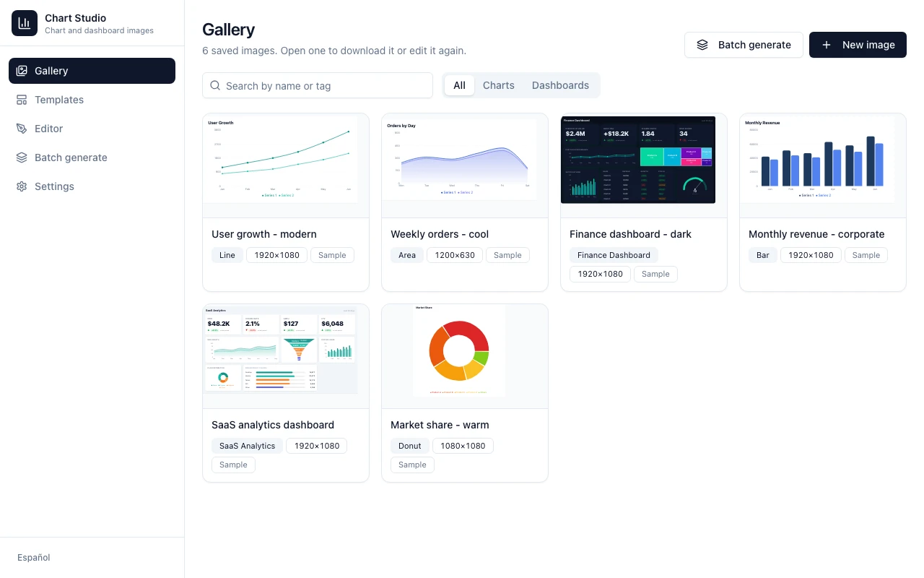This screenshot has width=924, height=578.
Task: Click the Gallery sidebar icon
Action: click(22, 71)
